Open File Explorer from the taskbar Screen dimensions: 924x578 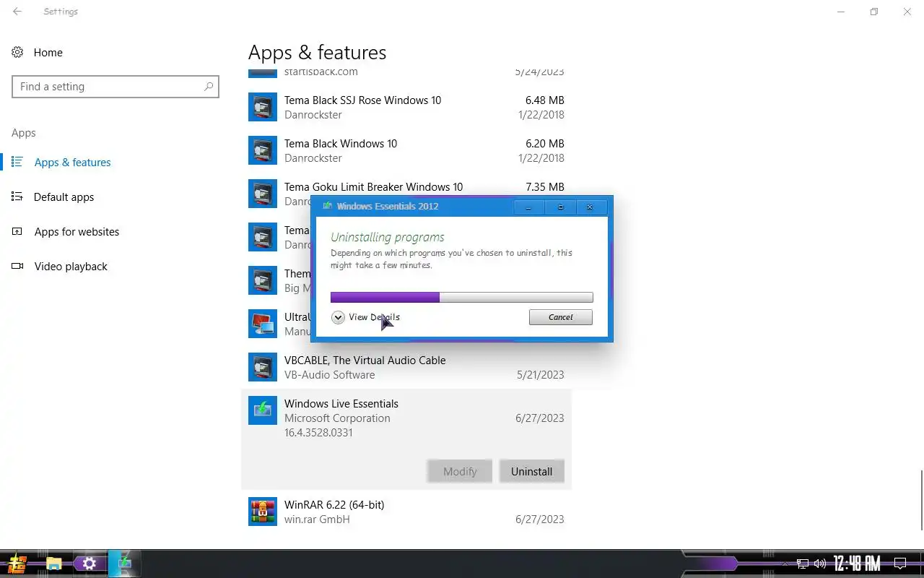[53, 564]
